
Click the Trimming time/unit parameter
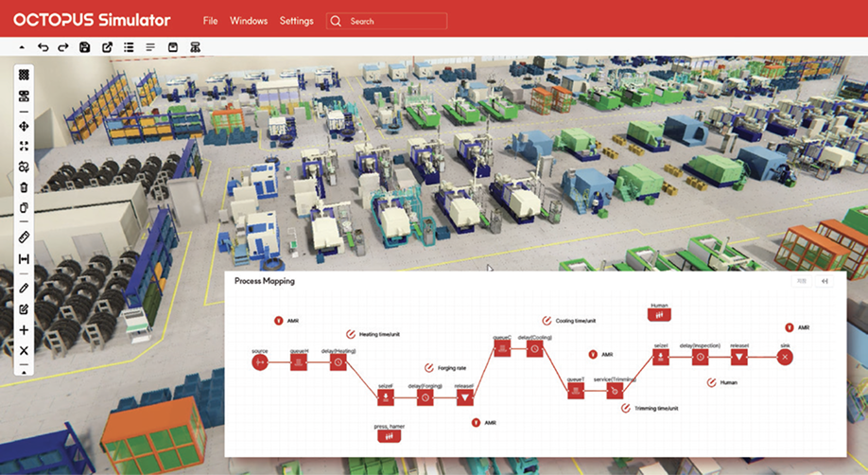[650, 409]
